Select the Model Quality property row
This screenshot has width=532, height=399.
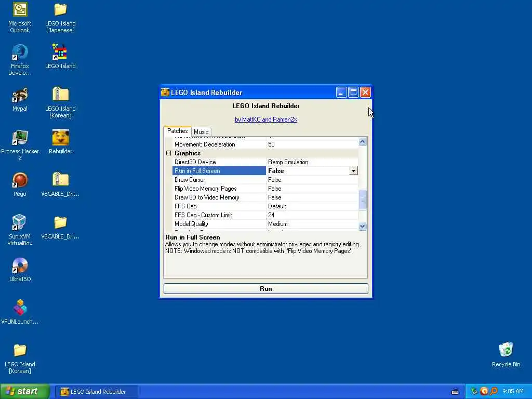265,223
